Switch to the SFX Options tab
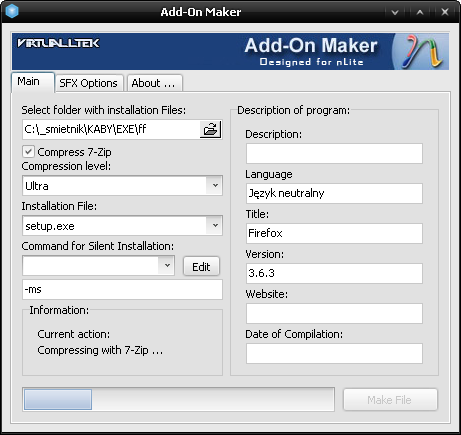Viewport: 461px width, 435px height. tap(88, 83)
